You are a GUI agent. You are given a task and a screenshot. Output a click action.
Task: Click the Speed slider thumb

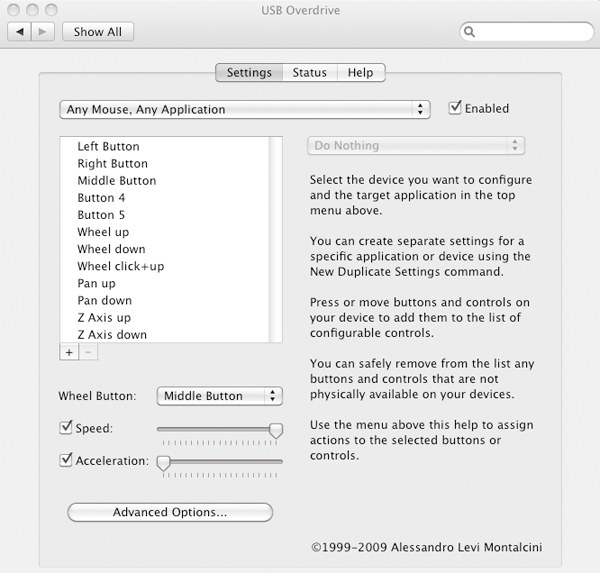pyautogui.click(x=276, y=431)
